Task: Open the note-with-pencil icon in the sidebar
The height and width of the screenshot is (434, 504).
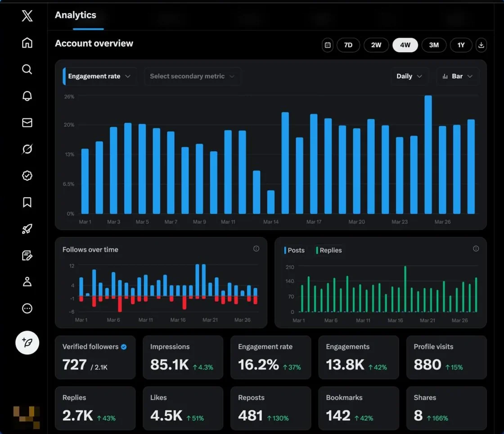Action: click(27, 256)
